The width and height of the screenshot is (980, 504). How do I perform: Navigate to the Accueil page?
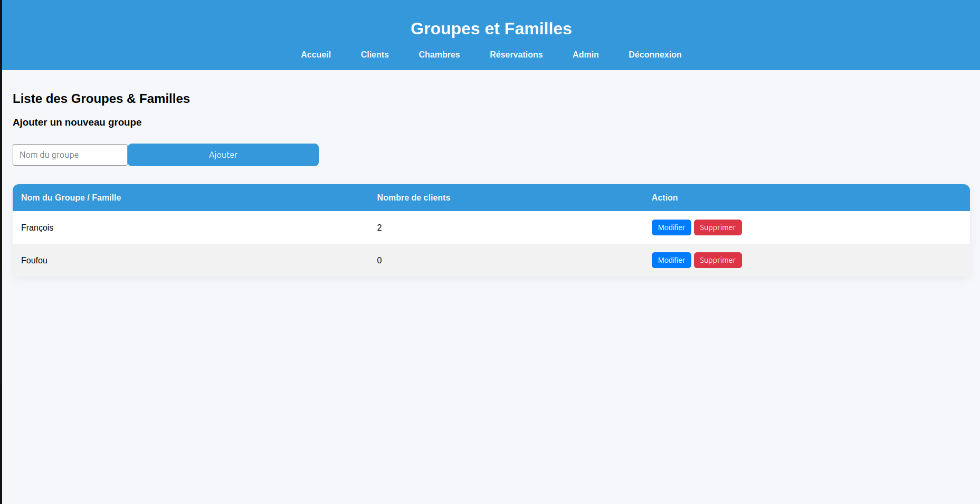point(316,54)
